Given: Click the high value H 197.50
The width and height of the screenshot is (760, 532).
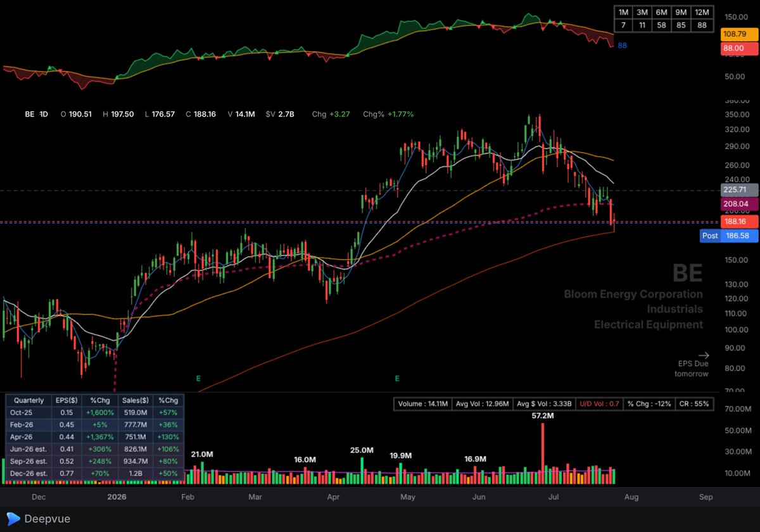Looking at the screenshot, I should (118, 114).
